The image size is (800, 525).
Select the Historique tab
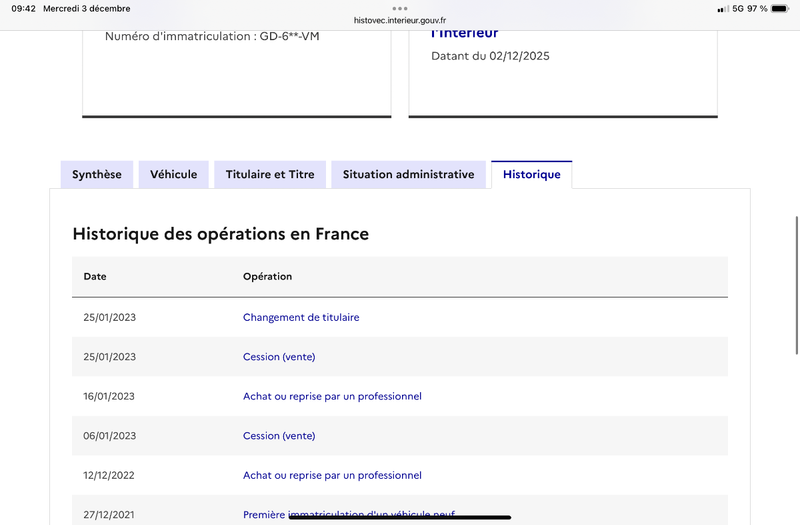coord(531,175)
